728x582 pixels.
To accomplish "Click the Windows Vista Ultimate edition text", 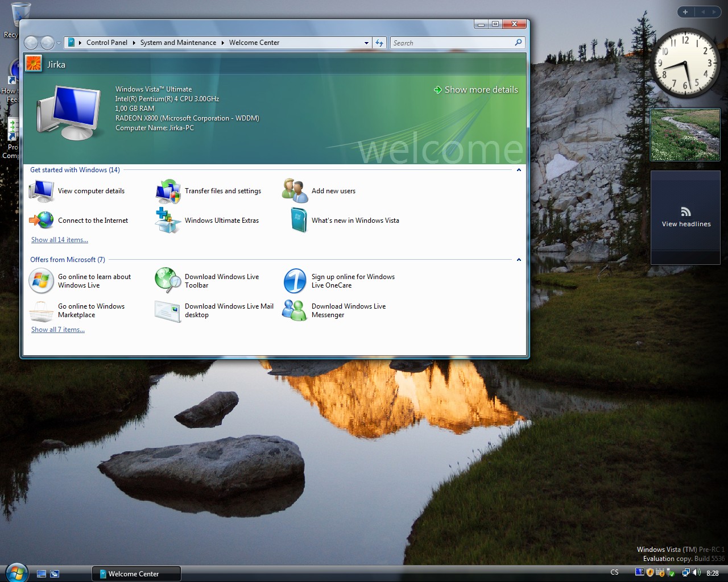I will click(154, 89).
